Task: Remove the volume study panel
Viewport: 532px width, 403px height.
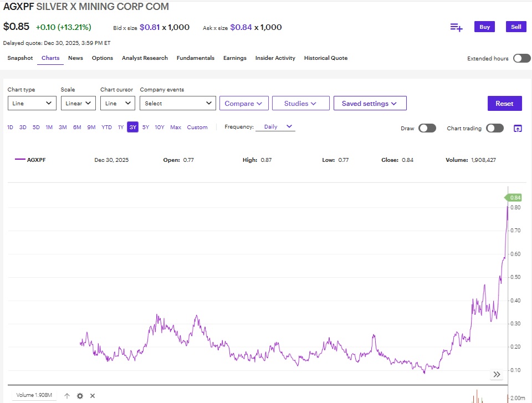Action: (x=93, y=396)
